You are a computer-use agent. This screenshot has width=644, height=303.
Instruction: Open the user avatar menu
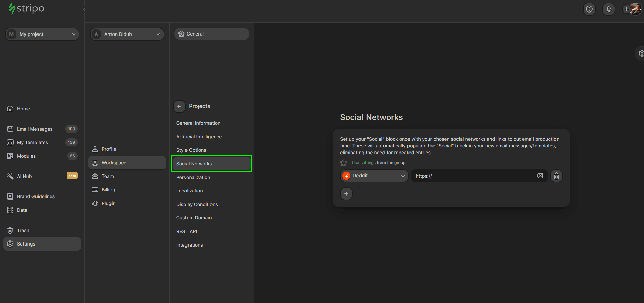636,9
